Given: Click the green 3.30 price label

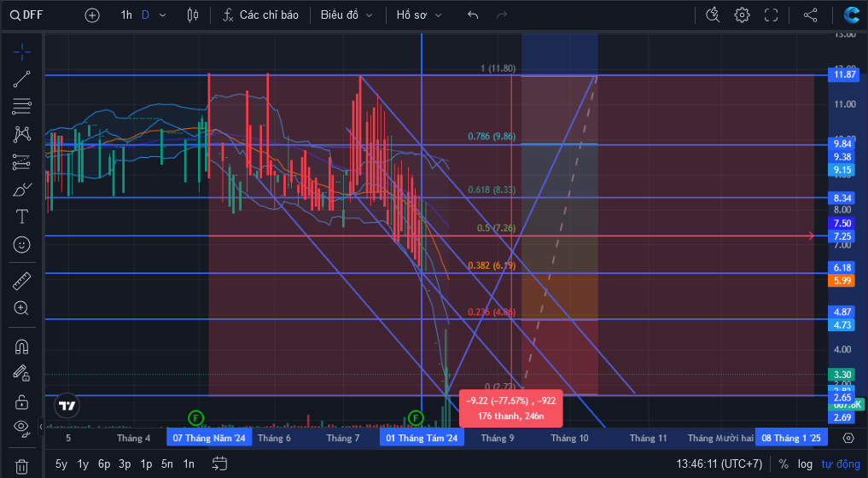Looking at the screenshot, I should (842, 375).
